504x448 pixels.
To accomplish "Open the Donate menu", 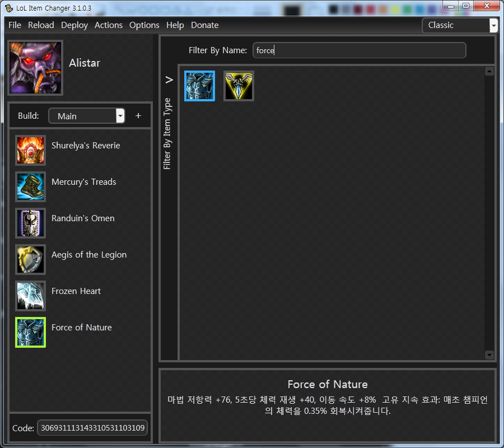I will coord(204,25).
